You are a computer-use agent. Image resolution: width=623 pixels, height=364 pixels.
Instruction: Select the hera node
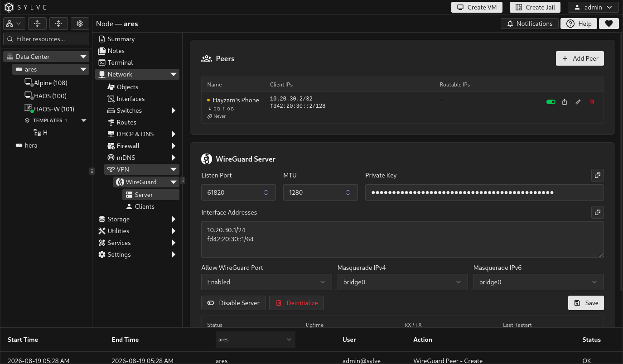[x=27, y=145]
